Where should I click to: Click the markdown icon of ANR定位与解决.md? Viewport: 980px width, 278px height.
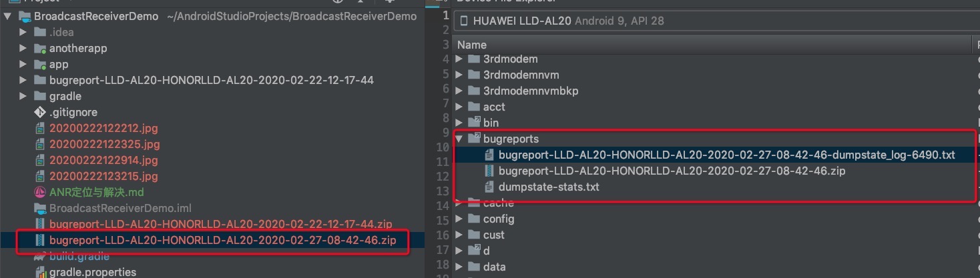click(x=39, y=192)
